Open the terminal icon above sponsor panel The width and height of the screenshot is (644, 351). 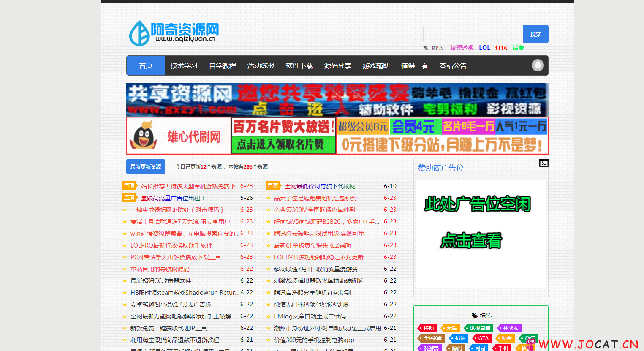(544, 163)
